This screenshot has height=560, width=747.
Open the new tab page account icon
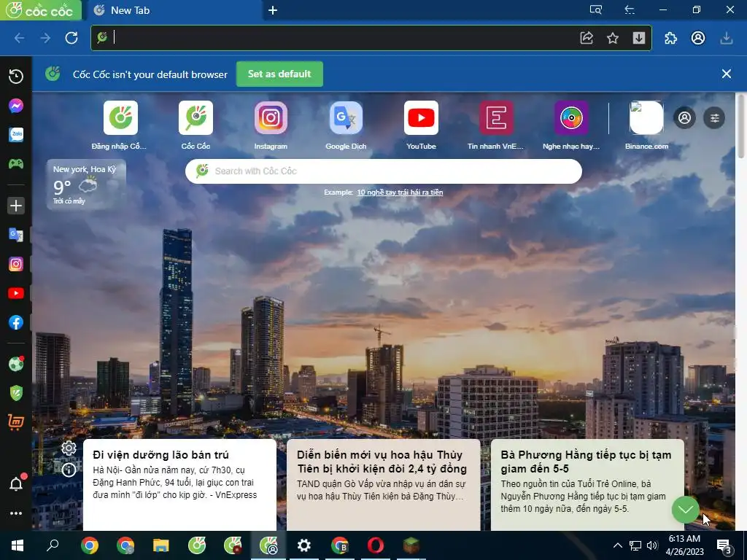[x=684, y=117]
